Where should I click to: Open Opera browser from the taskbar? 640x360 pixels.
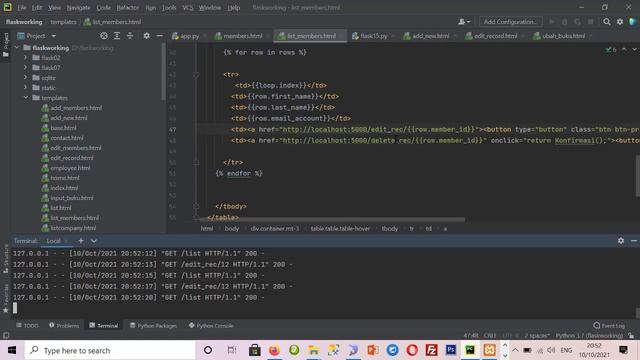click(412, 350)
